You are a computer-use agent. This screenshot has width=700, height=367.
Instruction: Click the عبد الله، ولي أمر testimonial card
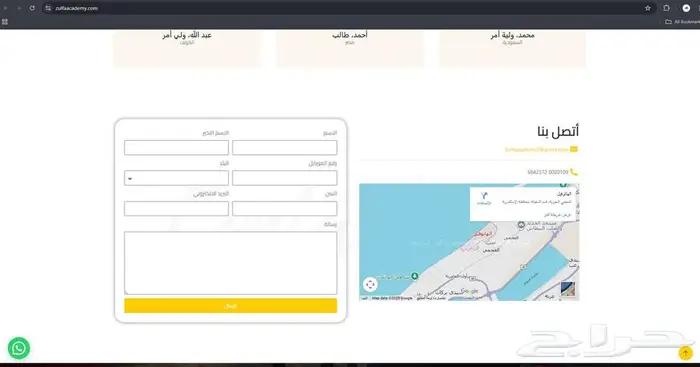(x=187, y=48)
